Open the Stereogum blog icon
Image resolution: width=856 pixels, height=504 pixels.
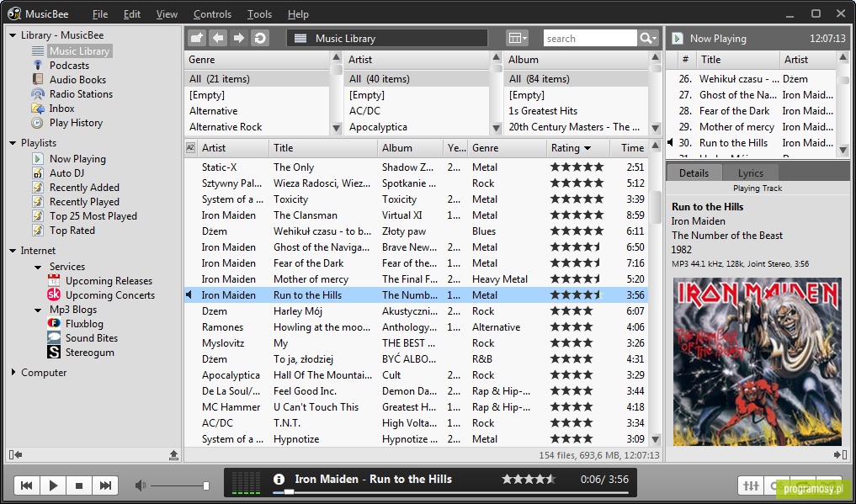point(54,353)
